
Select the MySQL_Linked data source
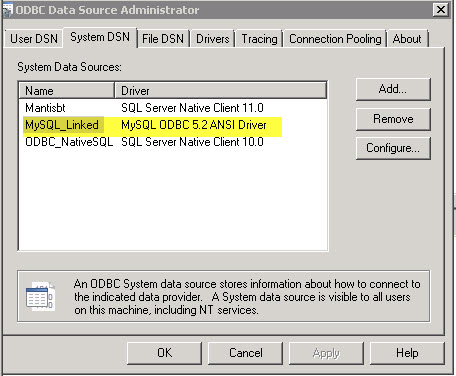62,125
